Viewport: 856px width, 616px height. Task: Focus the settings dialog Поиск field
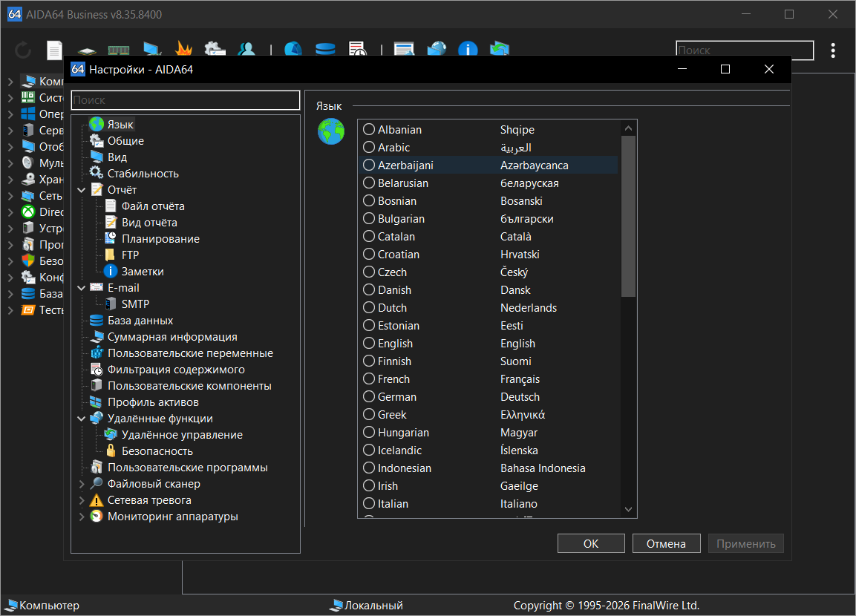pos(186,100)
